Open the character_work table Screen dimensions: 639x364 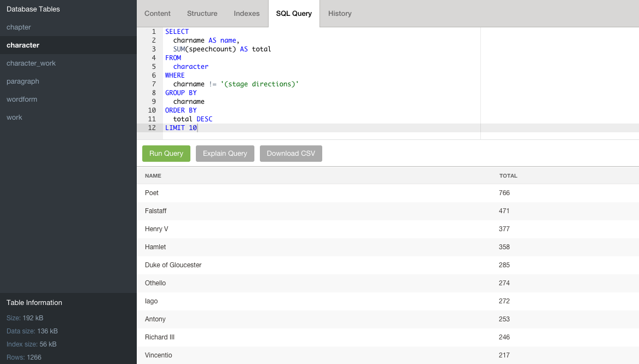point(31,63)
